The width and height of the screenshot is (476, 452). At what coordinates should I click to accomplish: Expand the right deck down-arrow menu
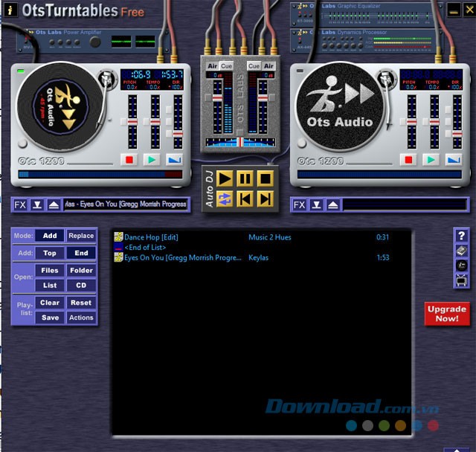click(x=316, y=204)
